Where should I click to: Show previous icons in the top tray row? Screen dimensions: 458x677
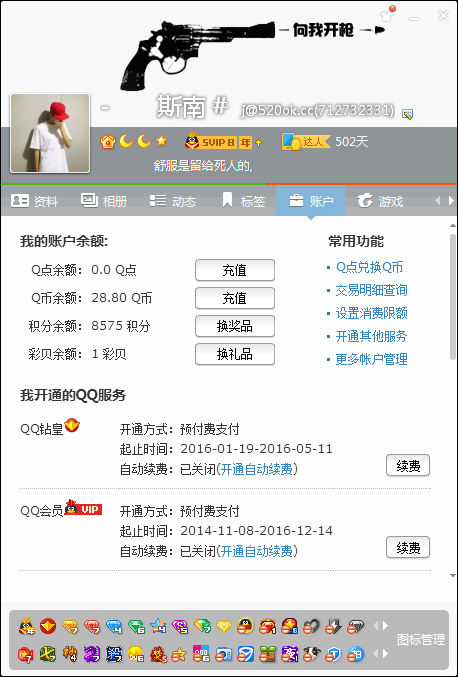[x=376, y=626]
